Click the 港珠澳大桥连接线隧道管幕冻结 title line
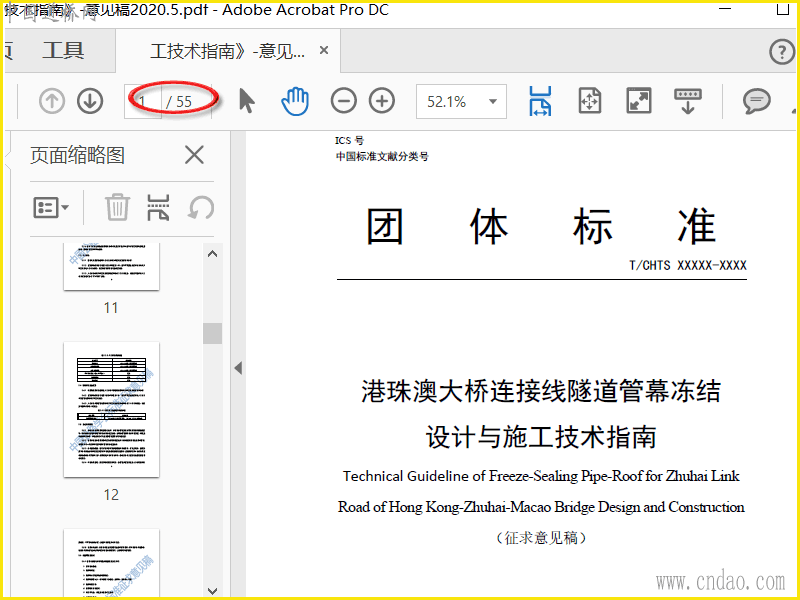 coord(541,391)
